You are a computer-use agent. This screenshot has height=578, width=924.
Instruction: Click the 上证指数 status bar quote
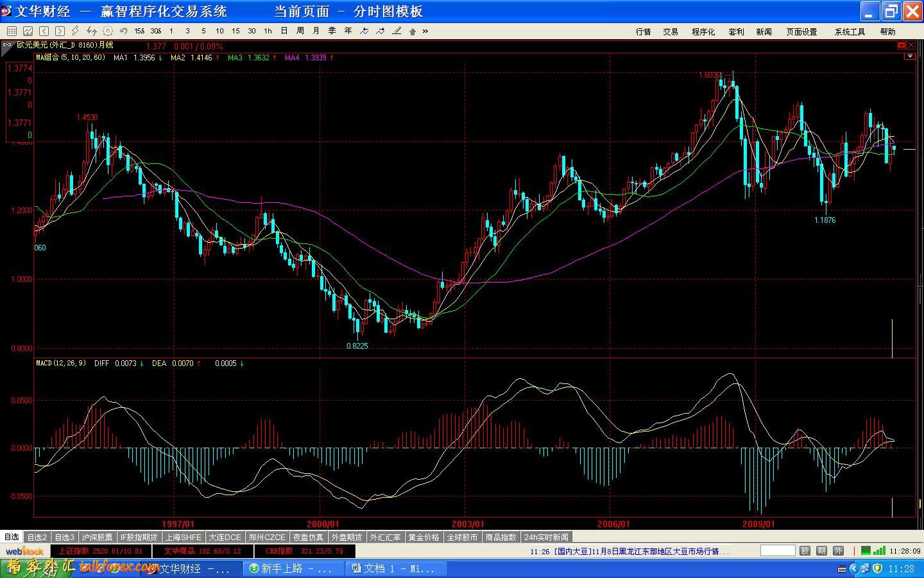tap(99, 551)
